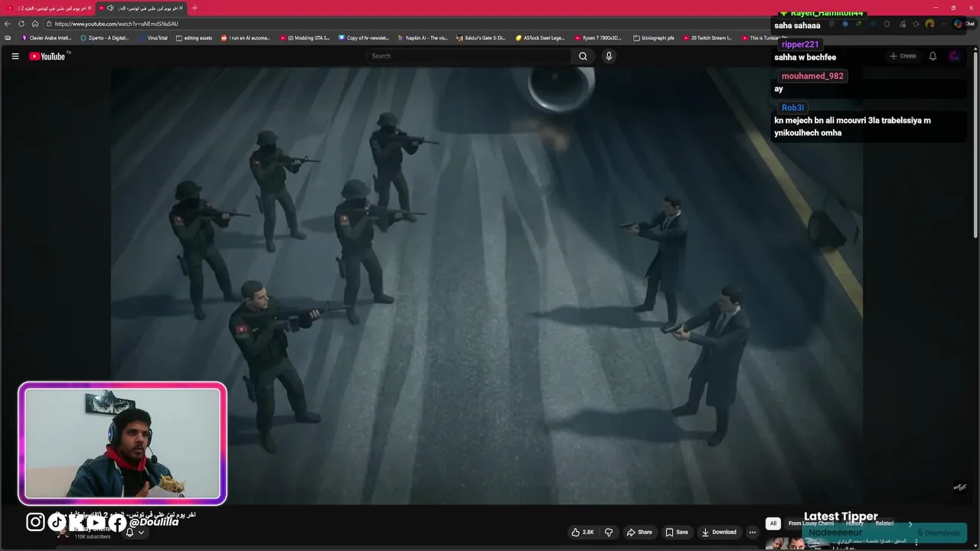Click the browser home icon
The width and height of the screenshot is (980, 551).
click(x=35, y=24)
